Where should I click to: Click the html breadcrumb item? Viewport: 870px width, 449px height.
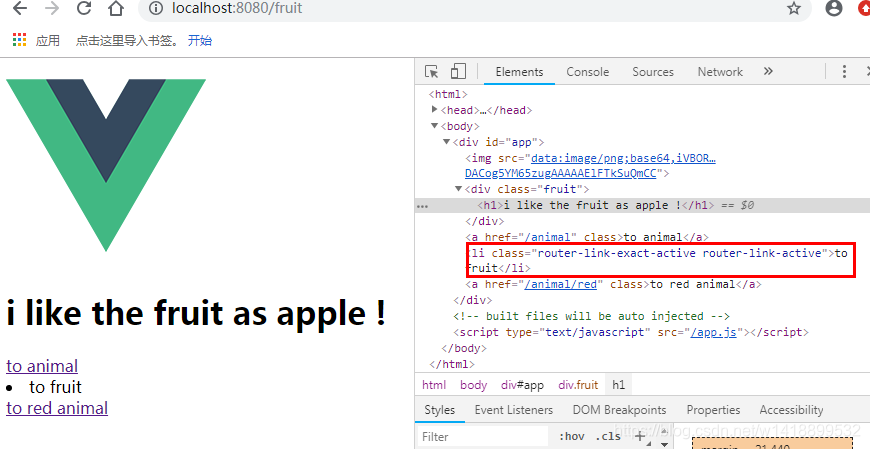(434, 385)
